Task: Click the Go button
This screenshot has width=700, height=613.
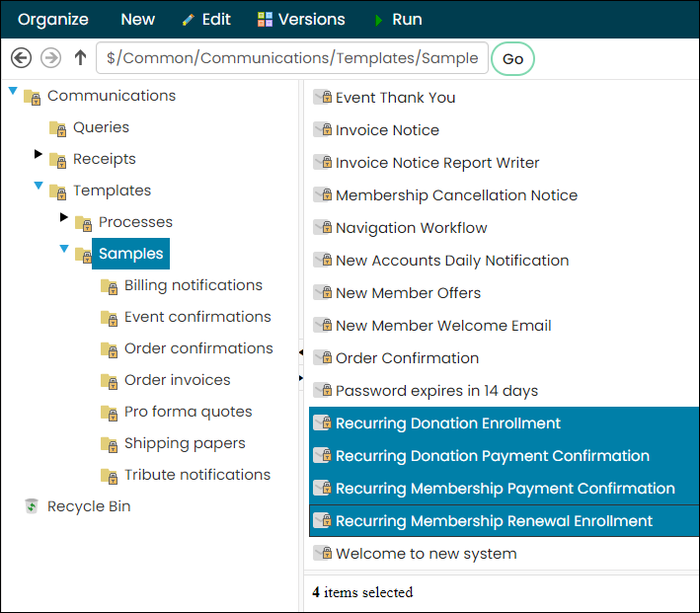Action: pos(512,58)
